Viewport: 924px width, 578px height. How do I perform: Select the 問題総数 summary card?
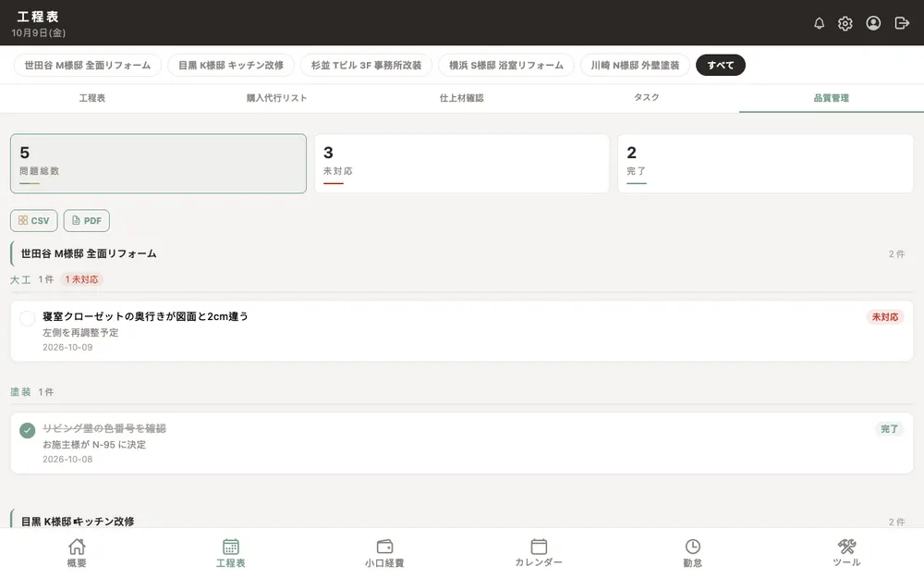(x=159, y=164)
